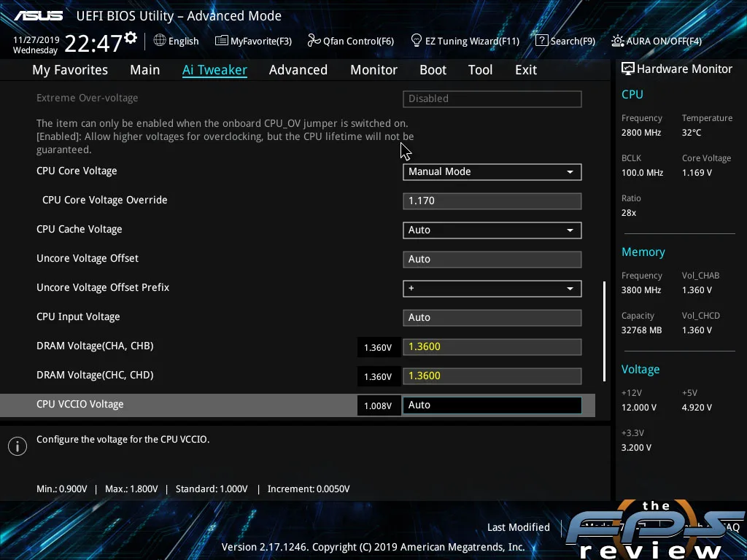The height and width of the screenshot is (560, 747).
Task: Click the 11/27/2019 date
Action: click(36, 39)
